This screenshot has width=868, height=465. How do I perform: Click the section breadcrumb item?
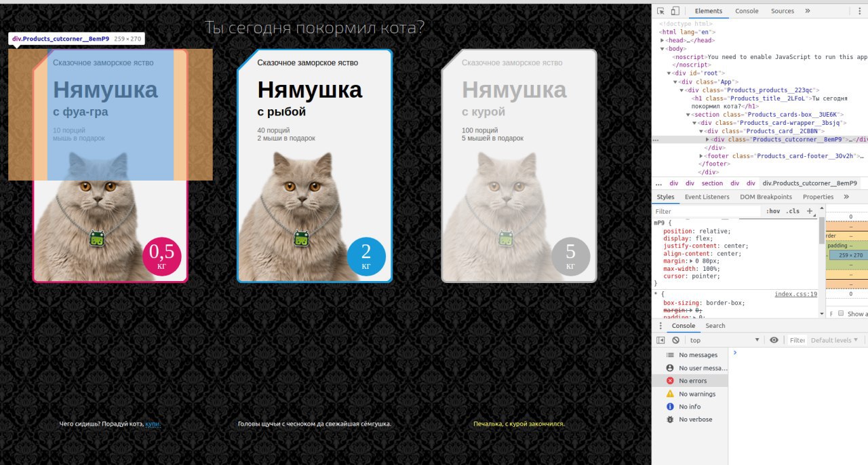(x=712, y=183)
